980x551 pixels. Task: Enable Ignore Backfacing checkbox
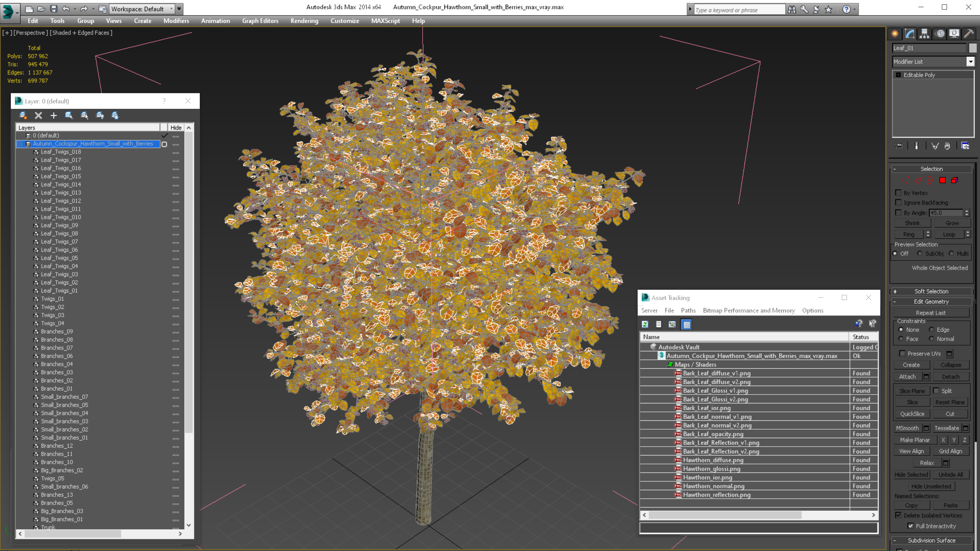[x=899, y=203]
